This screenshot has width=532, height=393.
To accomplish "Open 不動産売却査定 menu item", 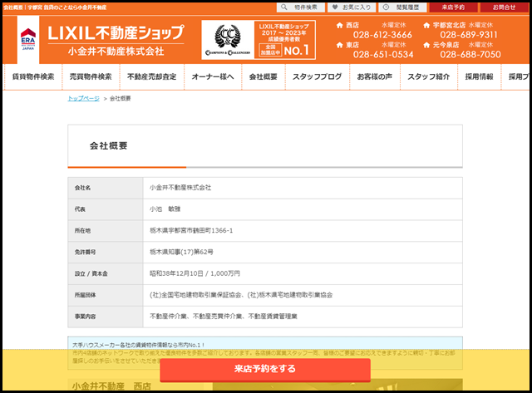I will [151, 77].
